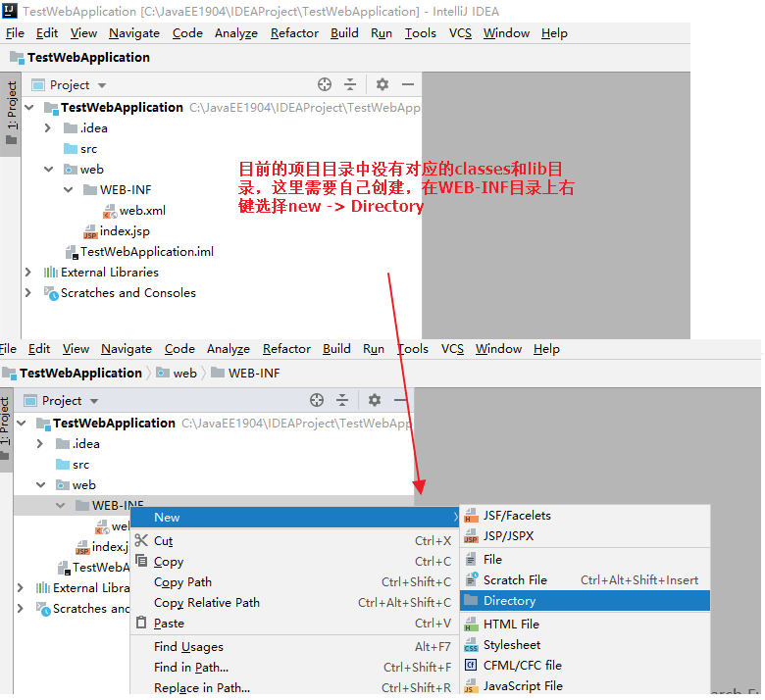Choose Find Usages in context menu

(295, 647)
